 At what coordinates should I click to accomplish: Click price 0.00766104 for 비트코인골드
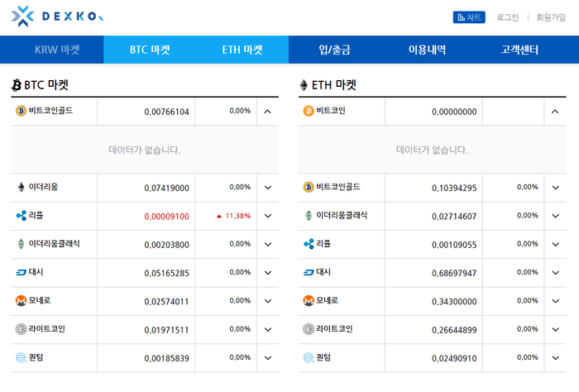(x=166, y=112)
